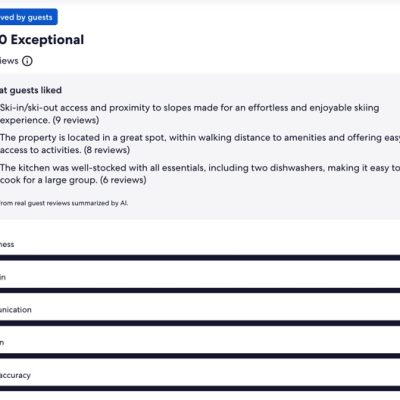Click the Listing accuracy rating bar
Screen dimensions: 400x400
pos(200,388)
